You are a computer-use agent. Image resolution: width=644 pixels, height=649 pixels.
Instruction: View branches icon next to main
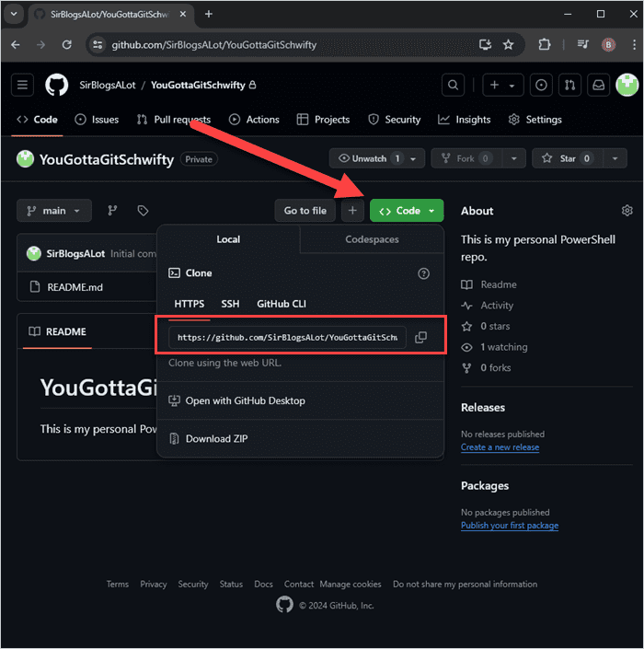pyautogui.click(x=112, y=211)
